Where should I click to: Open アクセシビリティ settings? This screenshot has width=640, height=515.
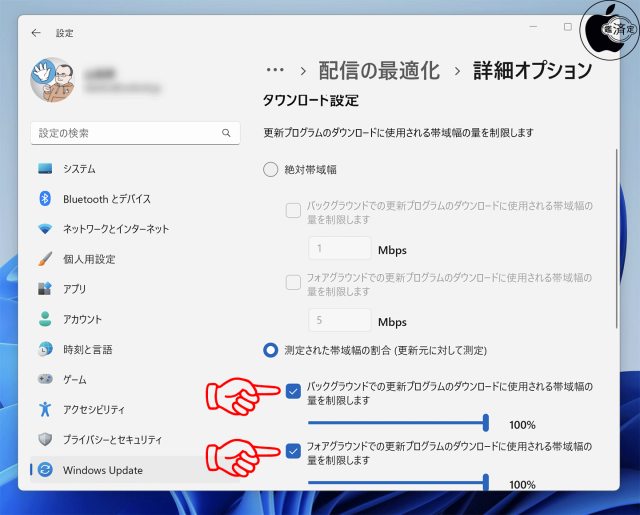point(135,409)
